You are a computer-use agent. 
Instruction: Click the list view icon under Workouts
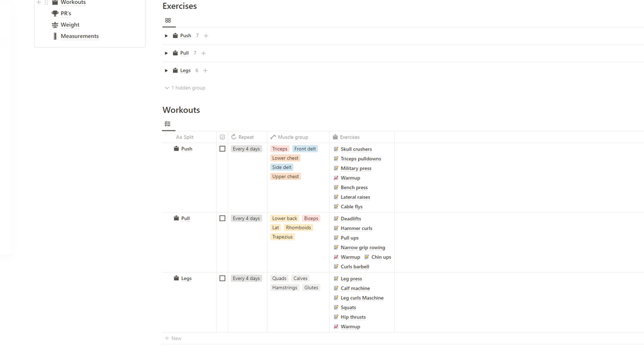coord(168,124)
